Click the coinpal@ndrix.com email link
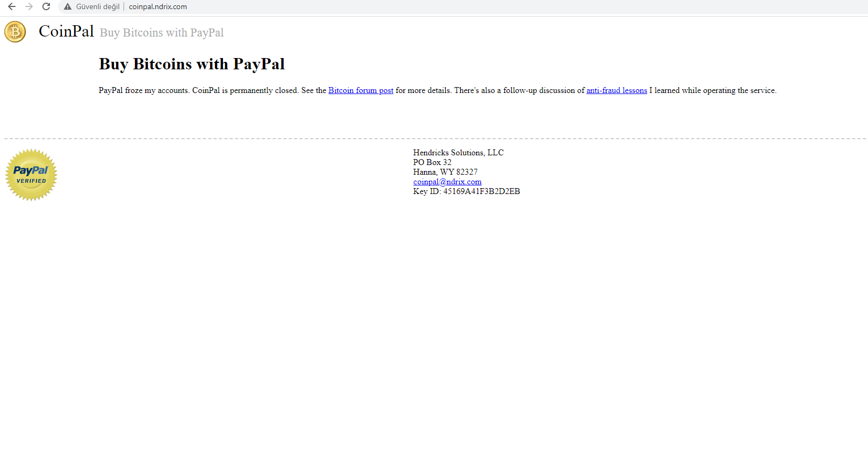This screenshot has height=466, width=868. point(447,182)
